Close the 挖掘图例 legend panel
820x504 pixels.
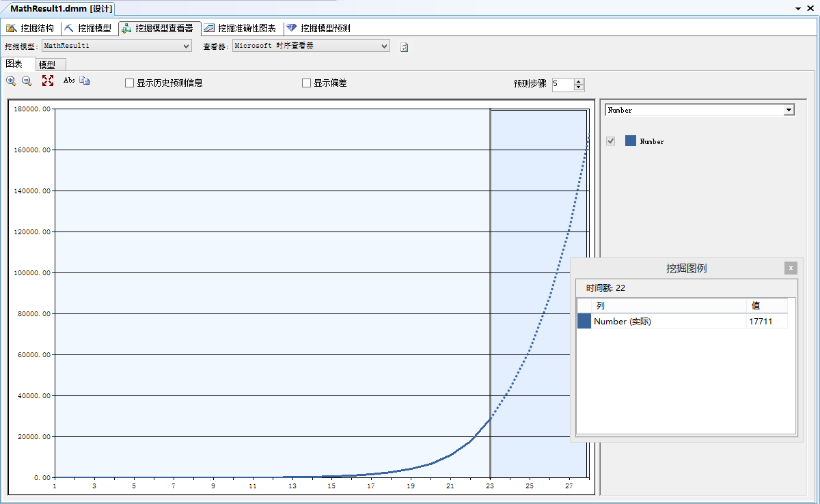click(791, 268)
